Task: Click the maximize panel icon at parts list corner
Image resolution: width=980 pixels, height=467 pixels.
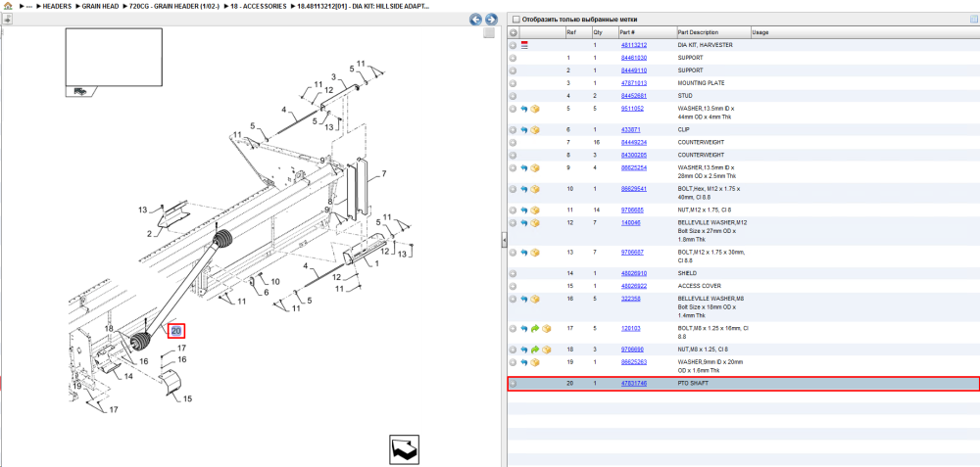Action: click(973, 20)
